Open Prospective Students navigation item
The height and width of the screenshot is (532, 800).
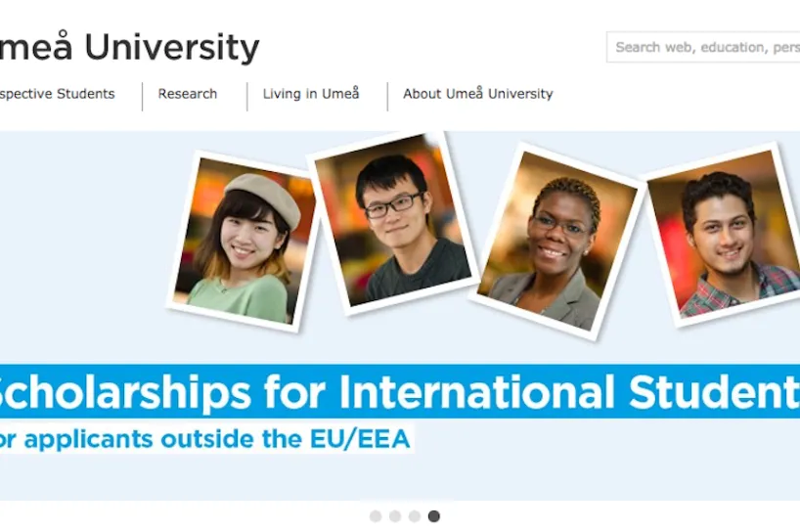[x=57, y=94]
